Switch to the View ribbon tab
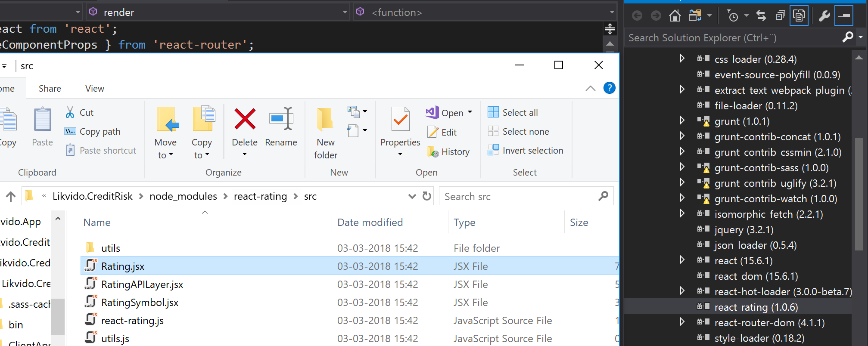The width and height of the screenshot is (868, 346). click(x=94, y=89)
